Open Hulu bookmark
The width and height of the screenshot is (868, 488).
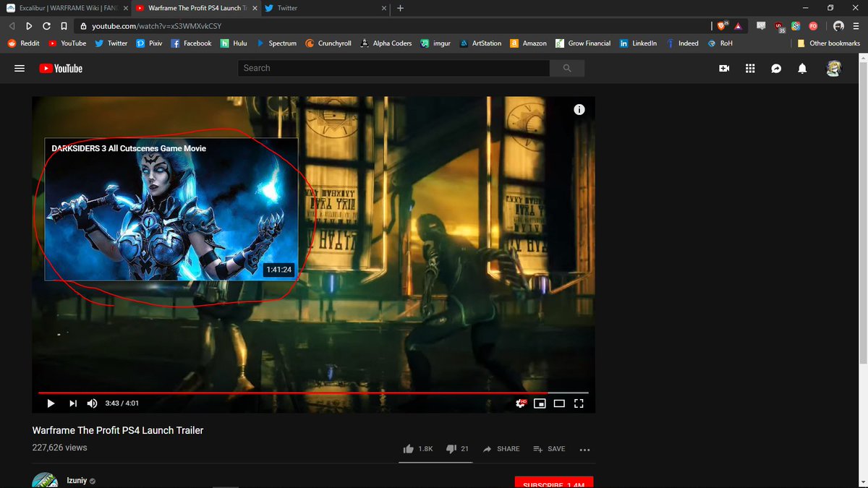point(234,43)
